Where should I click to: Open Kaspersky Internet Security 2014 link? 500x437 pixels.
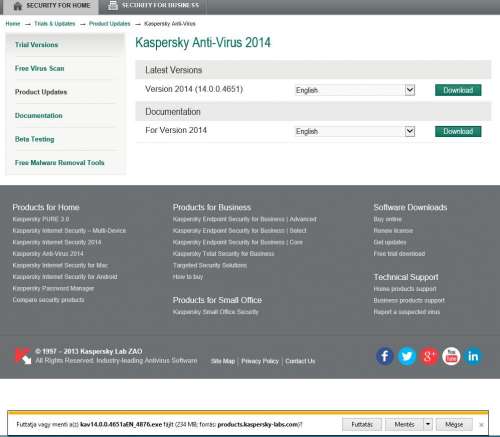point(57,242)
